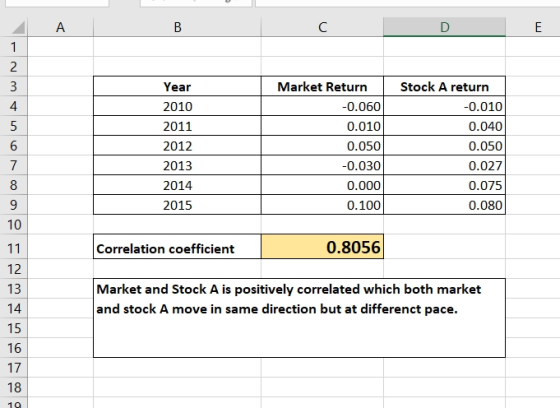Click market return value -0.030
The image size is (560, 408).
click(x=322, y=165)
